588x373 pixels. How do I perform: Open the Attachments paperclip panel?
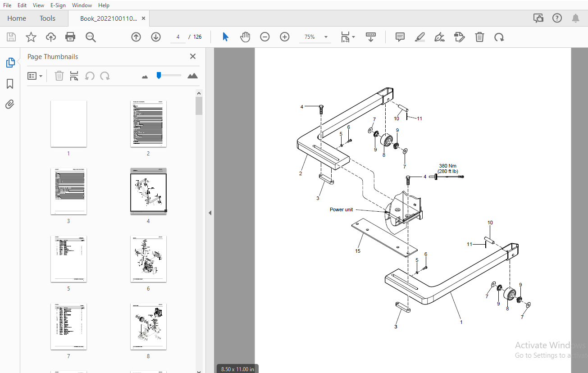(x=10, y=105)
